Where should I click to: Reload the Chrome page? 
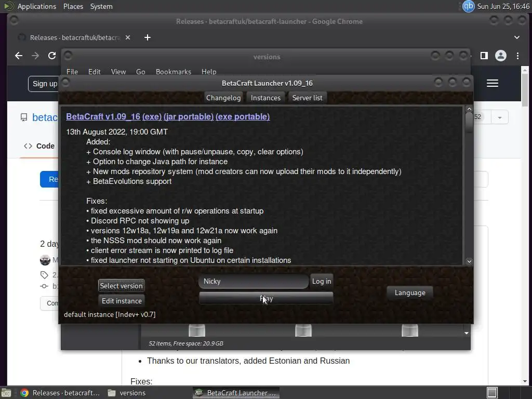(x=52, y=56)
